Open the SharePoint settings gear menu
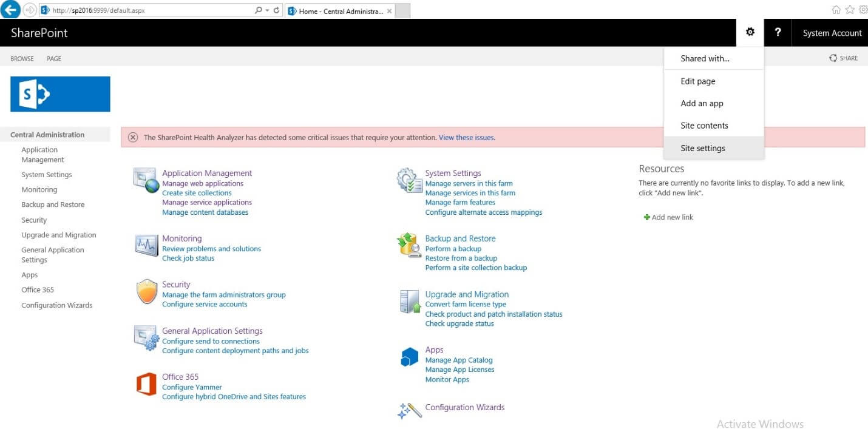The height and width of the screenshot is (429, 868). click(x=750, y=32)
